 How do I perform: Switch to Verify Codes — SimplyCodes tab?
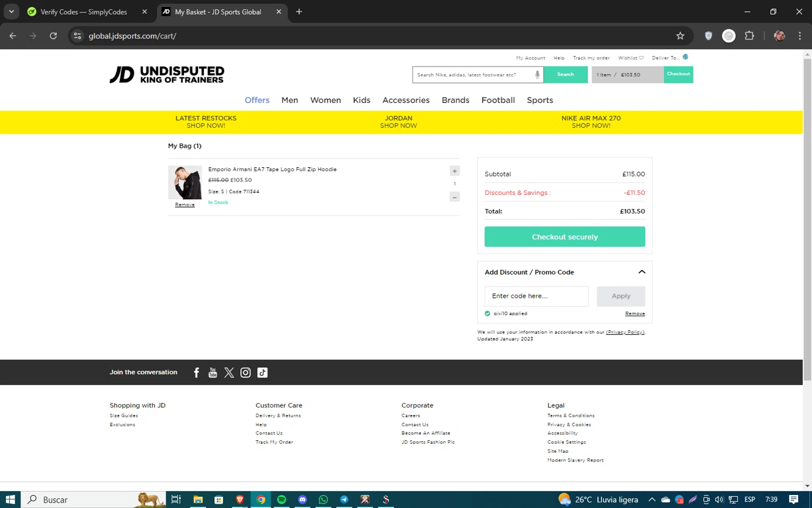83,11
